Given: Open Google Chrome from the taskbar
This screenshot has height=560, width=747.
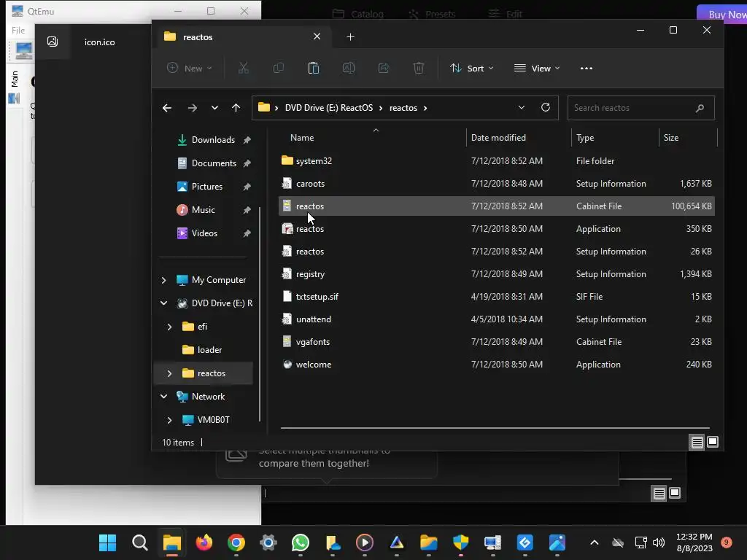Looking at the screenshot, I should point(236,542).
